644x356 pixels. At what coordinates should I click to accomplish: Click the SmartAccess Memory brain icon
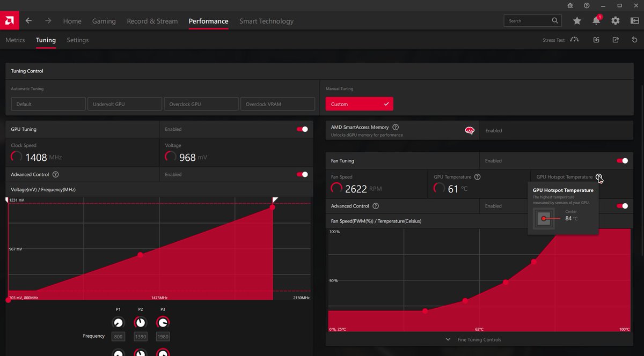click(470, 130)
